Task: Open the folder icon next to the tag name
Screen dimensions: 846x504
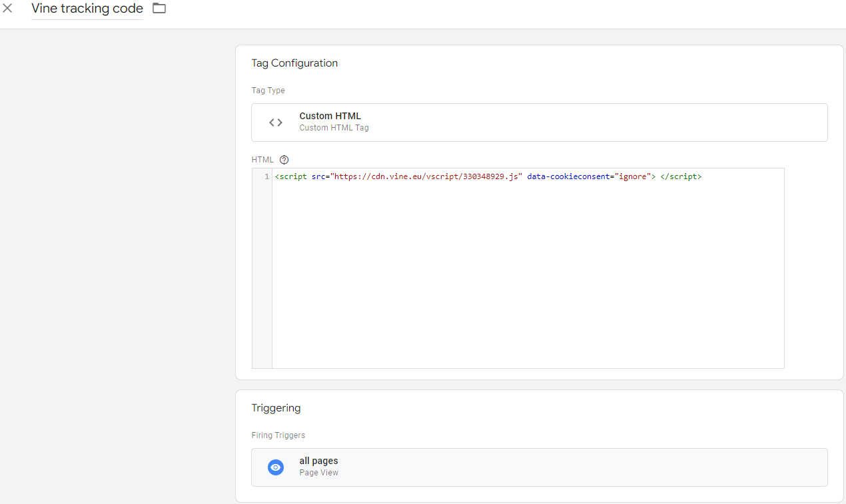Action: point(159,9)
